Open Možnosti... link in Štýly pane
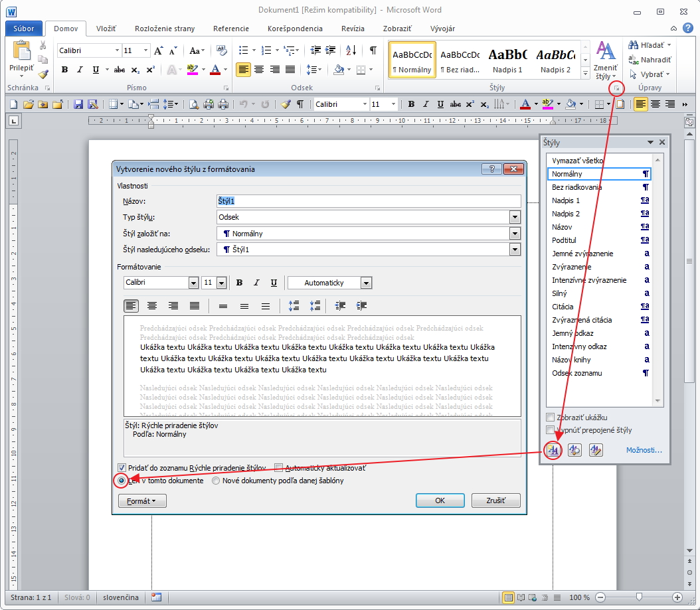This screenshot has height=610, width=700. [644, 450]
